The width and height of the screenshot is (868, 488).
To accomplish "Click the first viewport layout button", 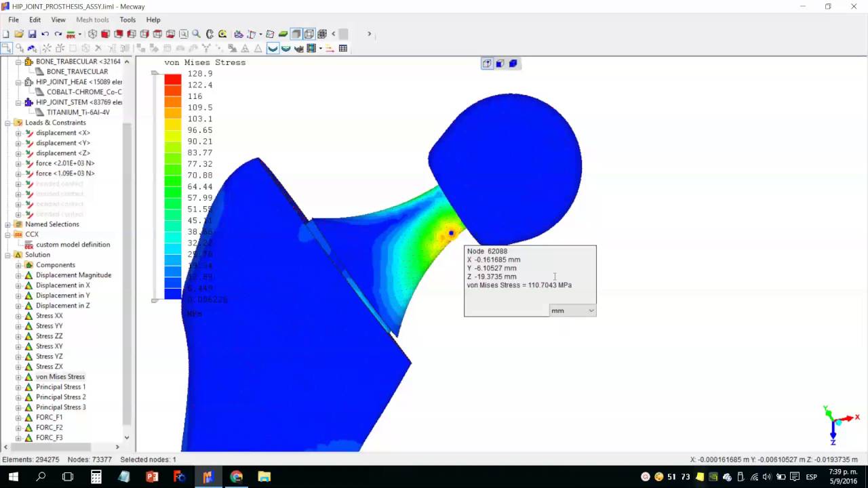I will 487,63.
